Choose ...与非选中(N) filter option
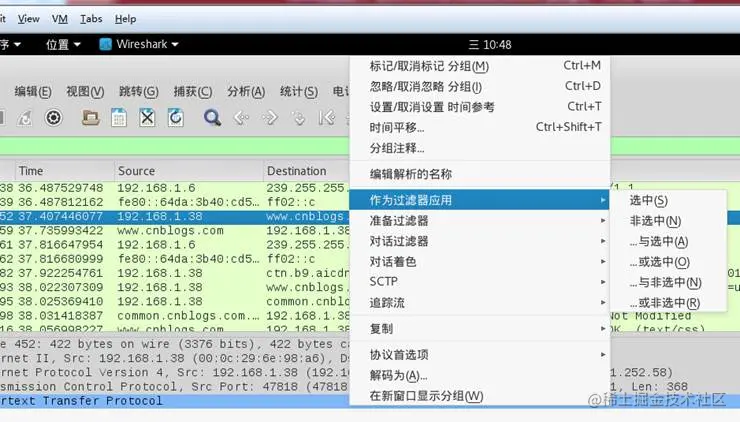740x422 pixels. pos(668,283)
